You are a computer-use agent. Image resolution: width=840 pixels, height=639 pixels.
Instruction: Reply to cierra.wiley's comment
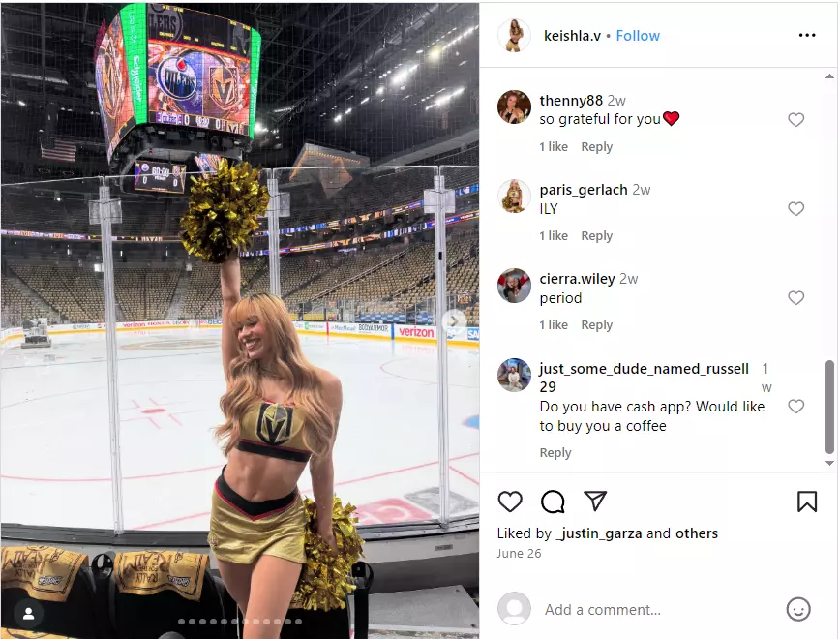point(596,325)
